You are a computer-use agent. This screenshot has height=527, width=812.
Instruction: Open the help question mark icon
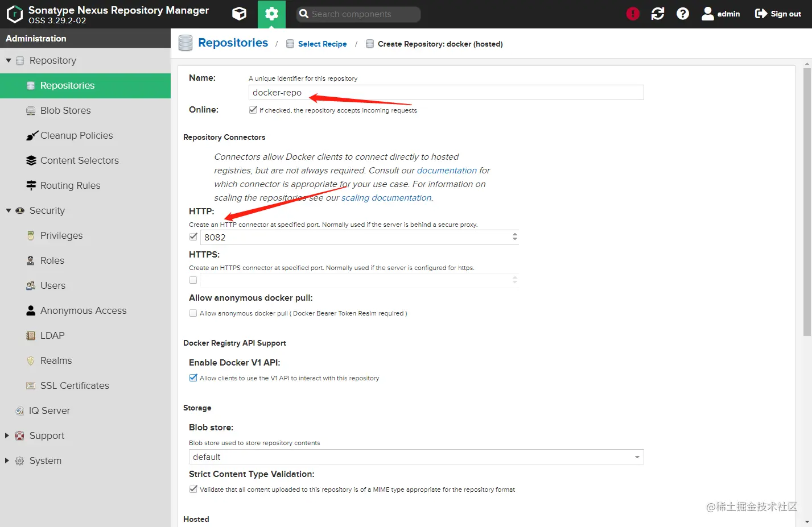683,14
